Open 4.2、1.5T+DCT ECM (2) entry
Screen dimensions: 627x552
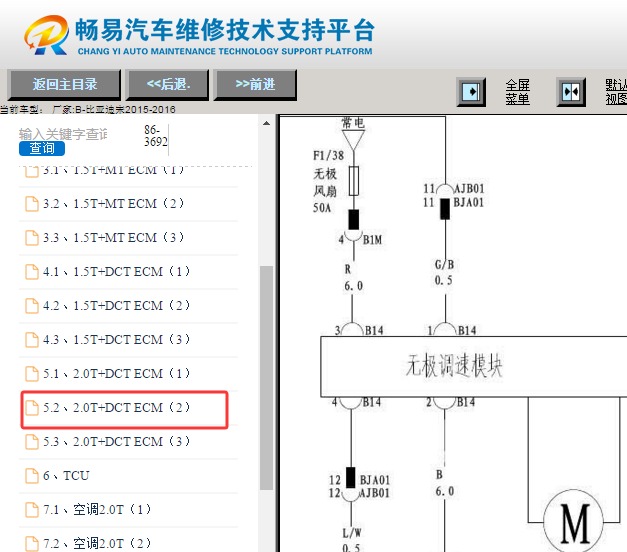pos(129,306)
